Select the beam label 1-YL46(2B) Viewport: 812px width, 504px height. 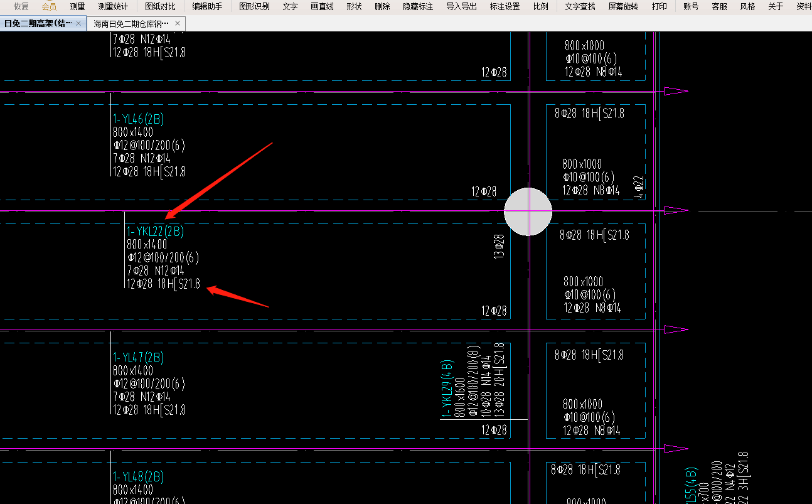pyautogui.click(x=138, y=119)
